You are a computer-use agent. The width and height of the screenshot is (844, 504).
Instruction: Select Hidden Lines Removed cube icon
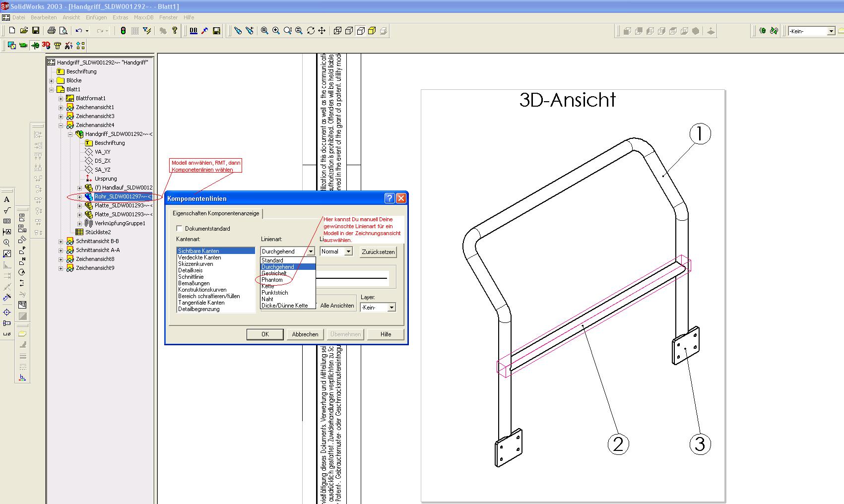361,31
